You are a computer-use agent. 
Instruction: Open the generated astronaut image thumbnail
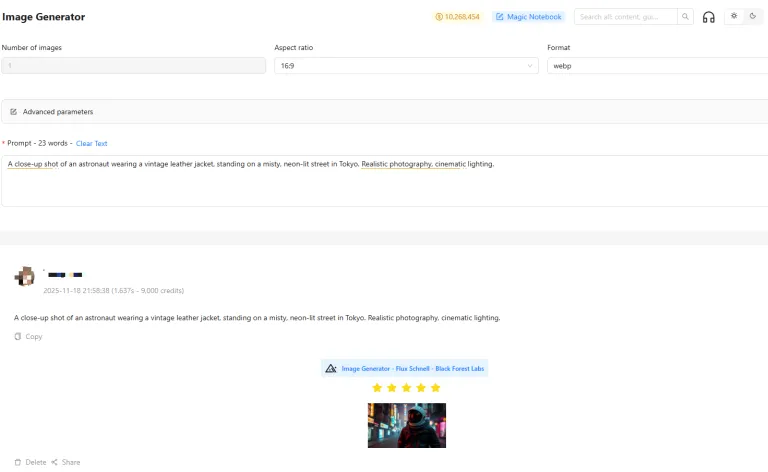[x=407, y=425]
